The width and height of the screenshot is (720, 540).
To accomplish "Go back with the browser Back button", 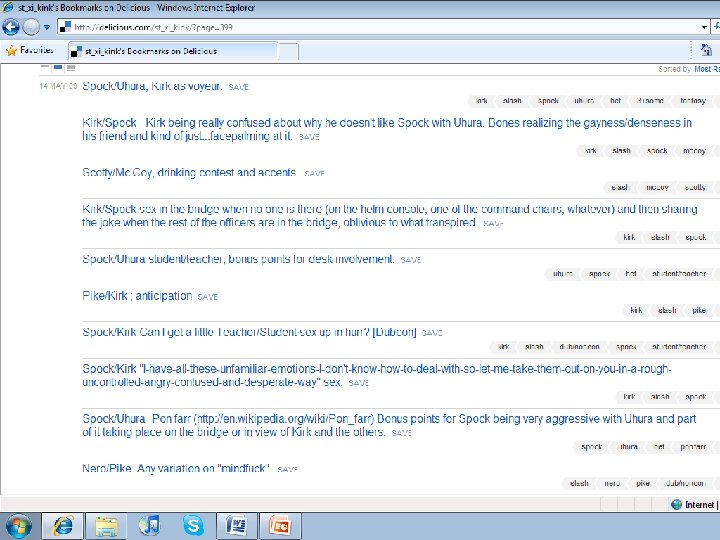I will point(11,27).
